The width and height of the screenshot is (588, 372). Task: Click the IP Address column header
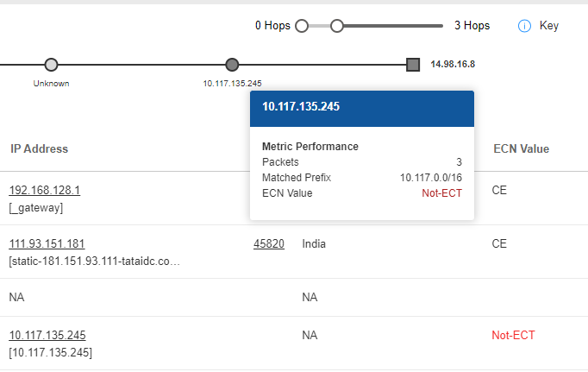click(39, 149)
